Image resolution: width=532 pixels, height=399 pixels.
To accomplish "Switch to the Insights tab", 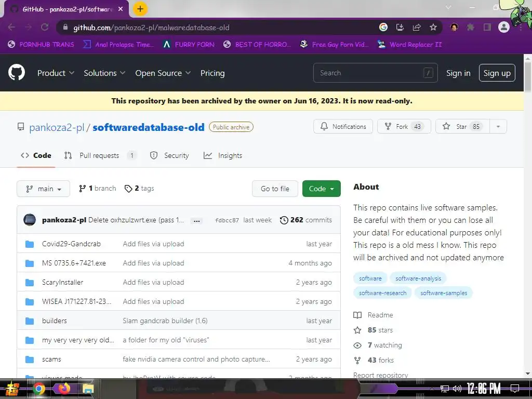I will pyautogui.click(x=222, y=155).
